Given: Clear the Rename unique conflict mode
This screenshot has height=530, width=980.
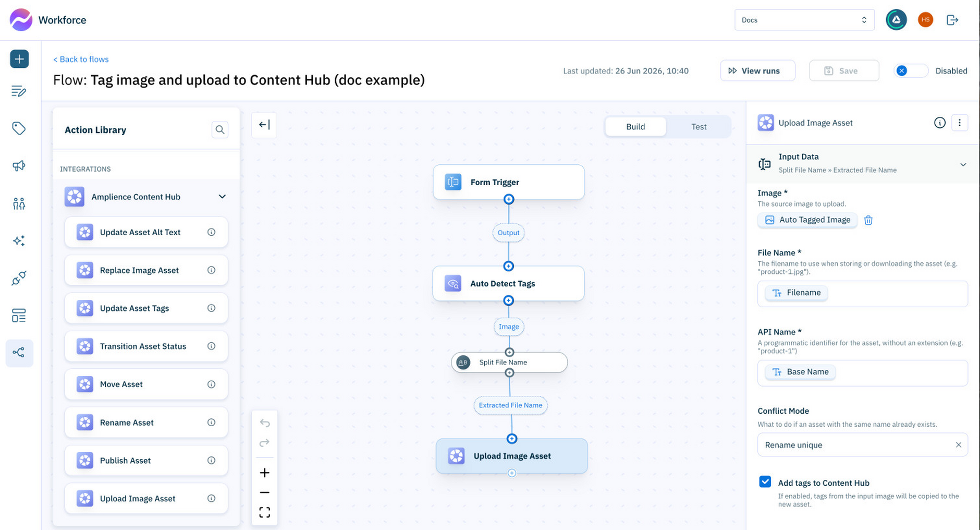Looking at the screenshot, I should (958, 445).
